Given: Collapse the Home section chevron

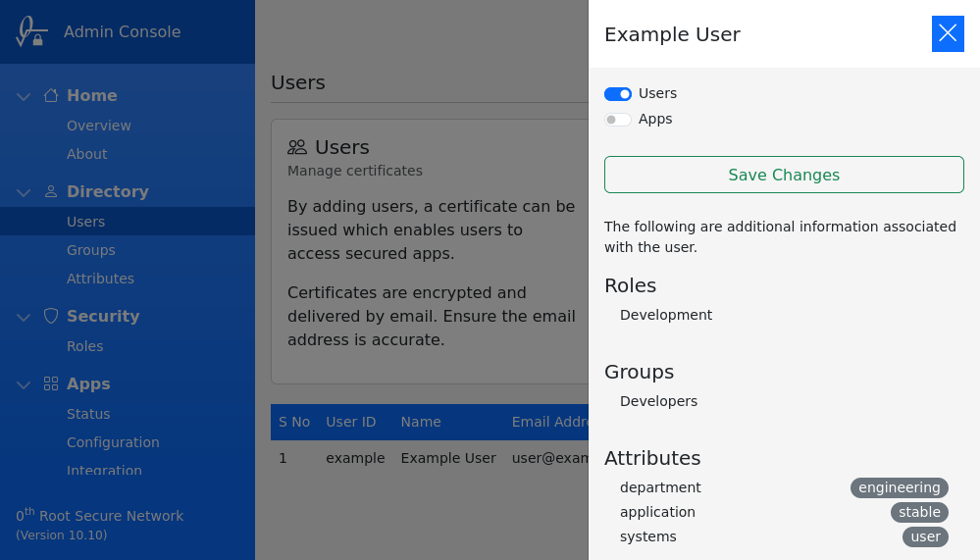Looking at the screenshot, I should 24,96.
